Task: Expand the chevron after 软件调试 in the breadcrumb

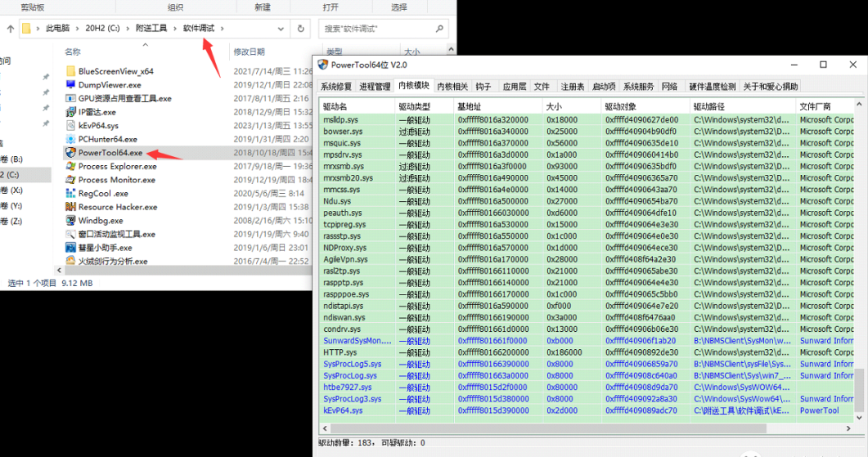Action: tap(222, 29)
